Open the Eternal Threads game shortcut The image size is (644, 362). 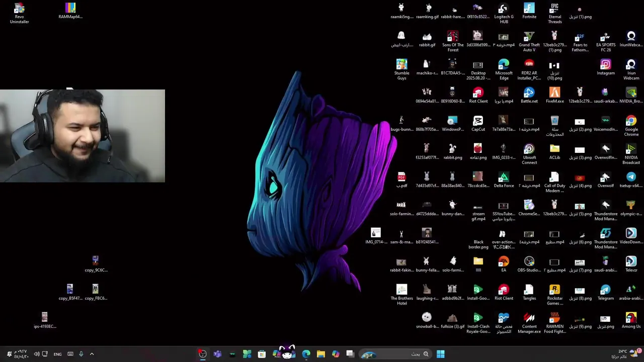tap(554, 14)
